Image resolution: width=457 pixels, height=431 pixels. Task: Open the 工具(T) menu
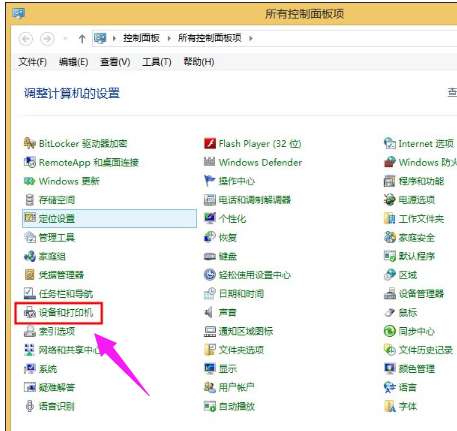[157, 62]
